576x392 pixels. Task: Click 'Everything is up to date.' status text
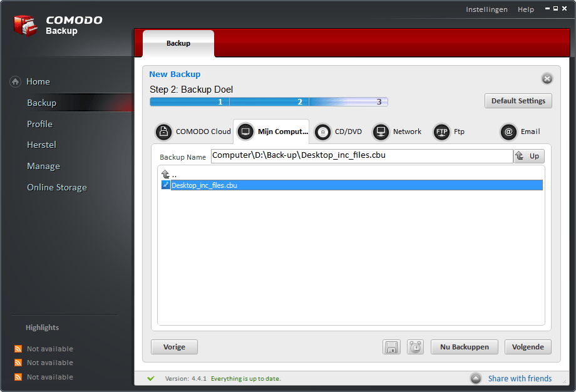[246, 378]
